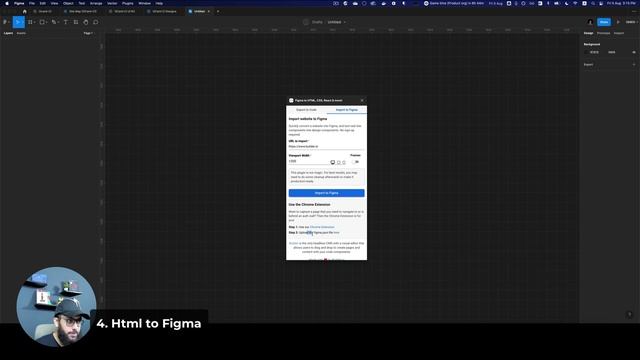Open the Figma main menu icon

tap(5, 22)
